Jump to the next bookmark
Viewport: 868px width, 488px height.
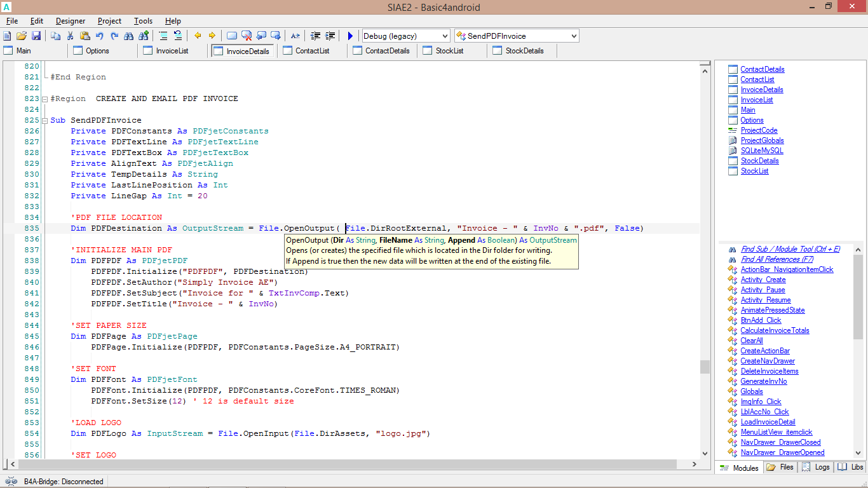(x=276, y=36)
